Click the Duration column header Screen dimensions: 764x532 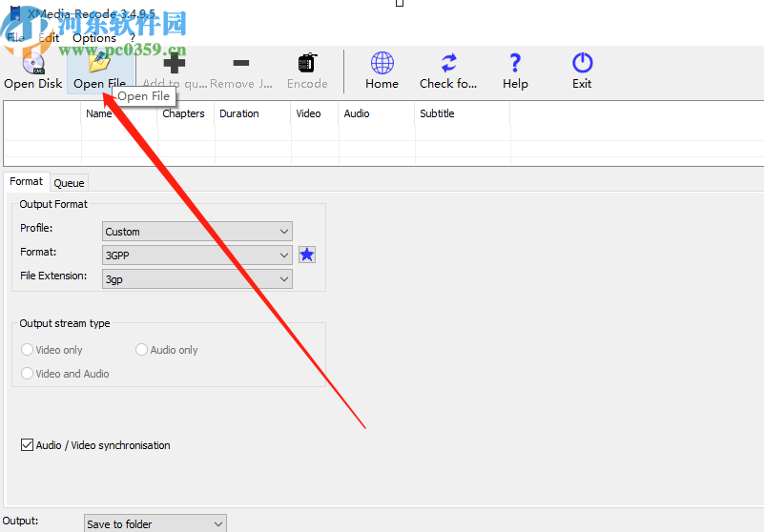point(253,113)
